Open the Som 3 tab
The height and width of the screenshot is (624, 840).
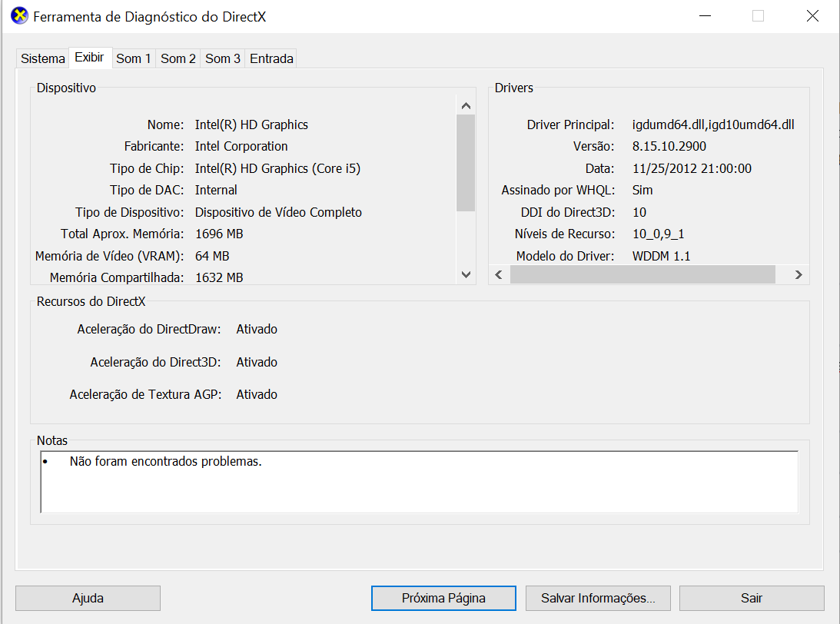click(x=223, y=58)
